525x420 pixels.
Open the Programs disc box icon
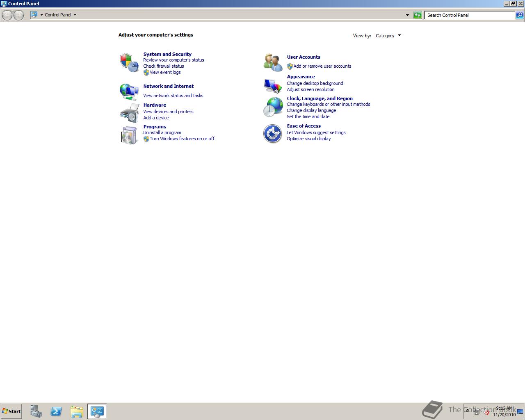click(129, 135)
